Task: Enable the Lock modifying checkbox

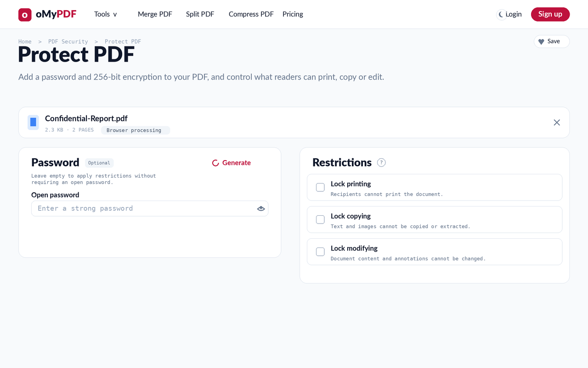Action: pyautogui.click(x=320, y=252)
